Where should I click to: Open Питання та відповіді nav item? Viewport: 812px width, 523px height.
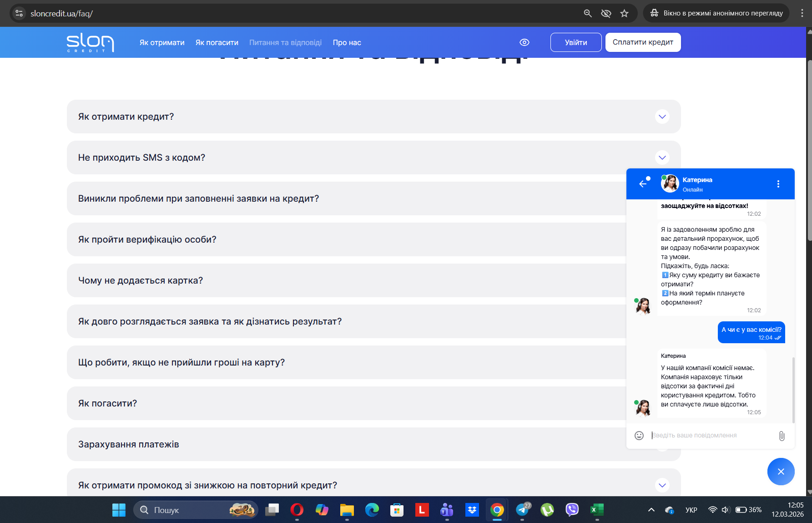286,42
